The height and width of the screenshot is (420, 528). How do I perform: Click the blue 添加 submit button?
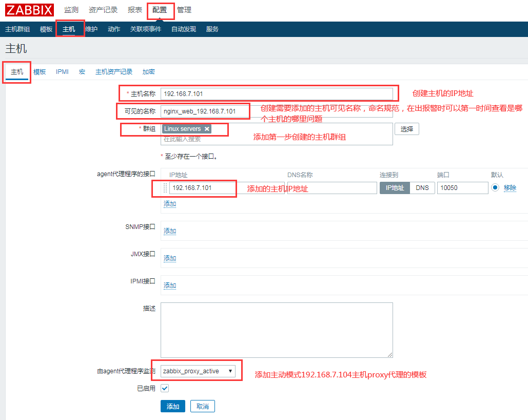[173, 407]
